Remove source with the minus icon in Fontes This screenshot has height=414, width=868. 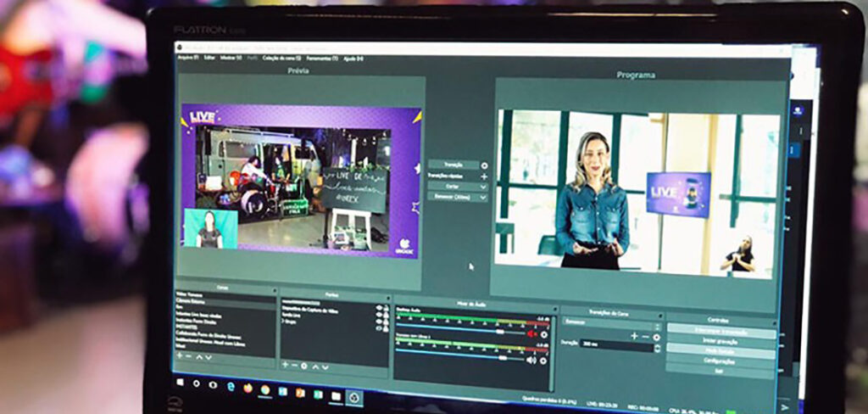pos(294,365)
